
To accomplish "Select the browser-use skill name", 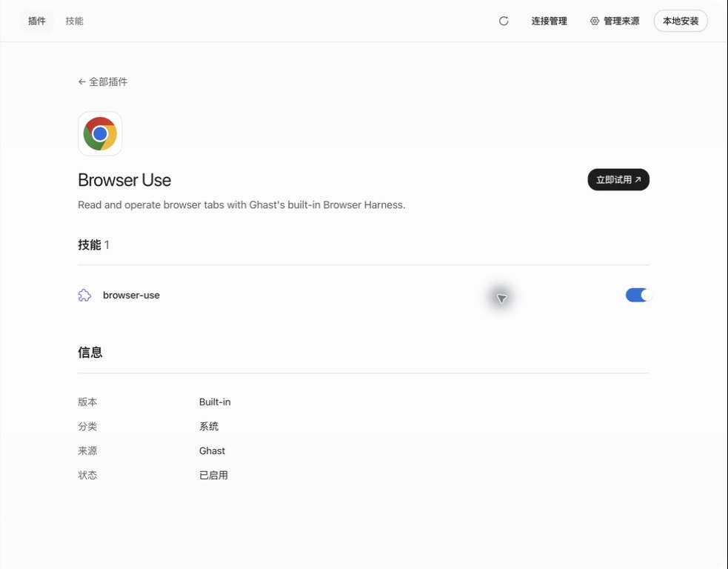I will point(131,295).
